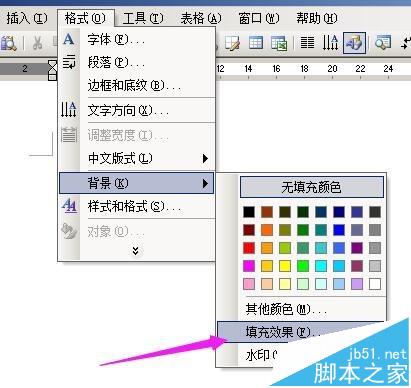Click the Document Map magnifier icon
Viewport: 411px width, 388px height.
(x=383, y=43)
